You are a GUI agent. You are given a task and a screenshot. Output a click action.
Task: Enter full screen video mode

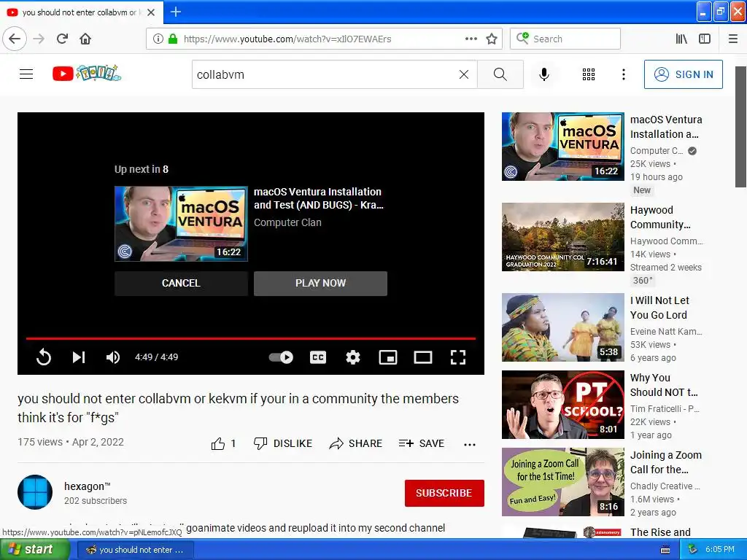(x=458, y=357)
